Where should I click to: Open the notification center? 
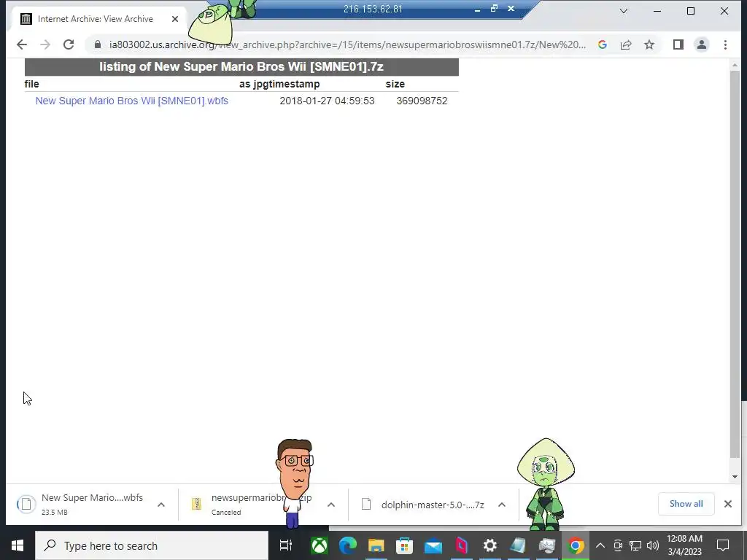pyautogui.click(x=723, y=545)
